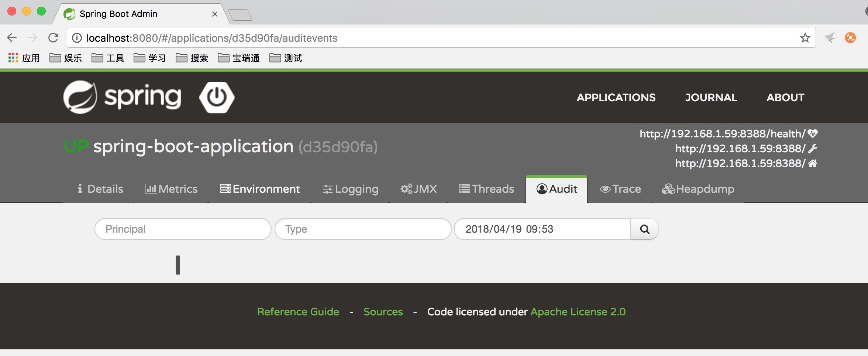Screen dimensions: 868x356
Task: Open the APPLICATIONS navigation item
Action: [x=616, y=97]
